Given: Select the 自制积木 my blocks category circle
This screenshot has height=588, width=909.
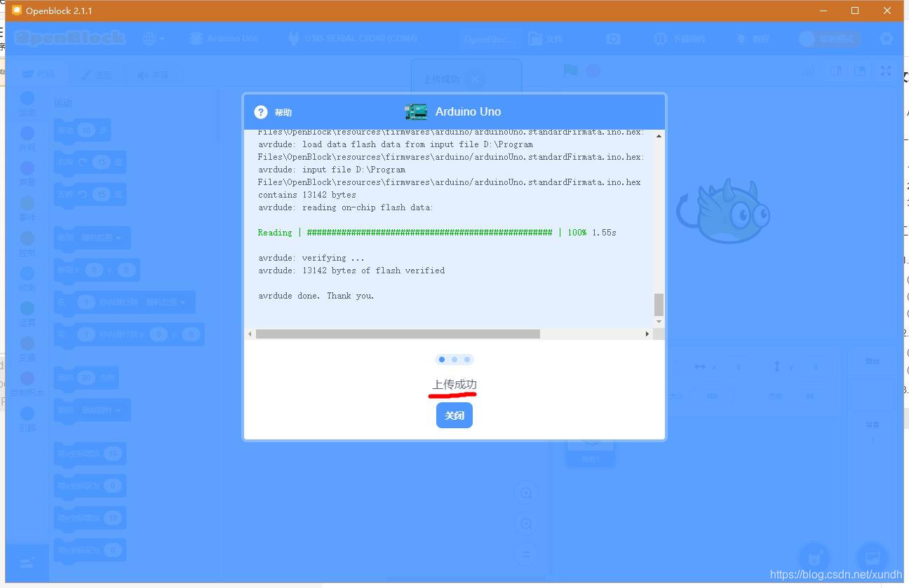Looking at the screenshot, I should pyautogui.click(x=27, y=378).
